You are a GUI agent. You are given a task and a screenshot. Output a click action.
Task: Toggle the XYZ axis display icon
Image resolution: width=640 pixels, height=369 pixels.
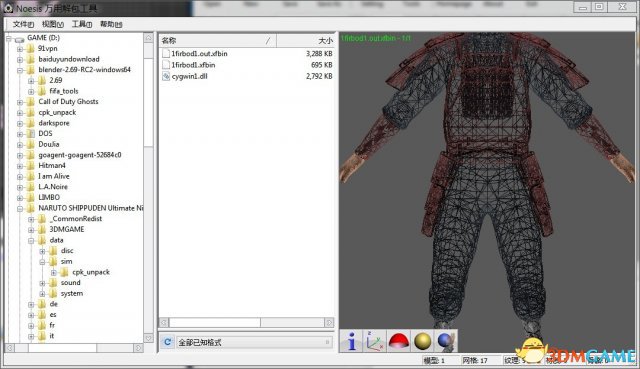375,341
